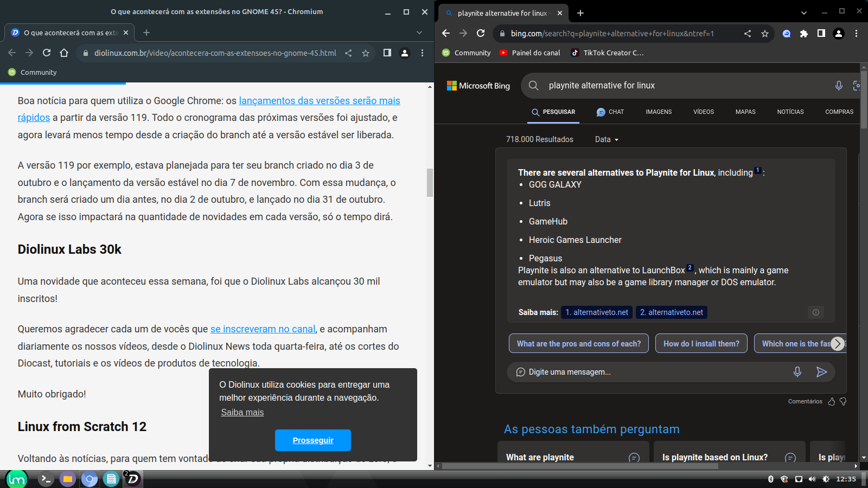Ask 'How do I install them?'
Image resolution: width=868 pixels, height=488 pixels.
[701, 344]
